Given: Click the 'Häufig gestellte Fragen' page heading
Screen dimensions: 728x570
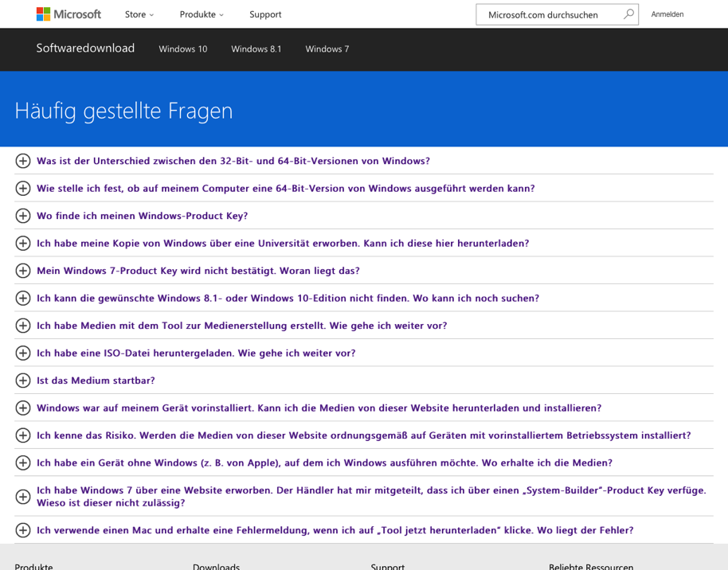Looking at the screenshot, I should tap(123, 111).
